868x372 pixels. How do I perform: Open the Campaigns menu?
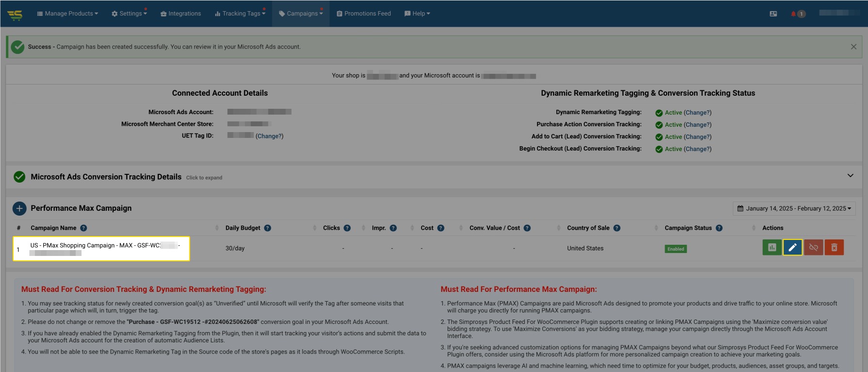pos(301,14)
